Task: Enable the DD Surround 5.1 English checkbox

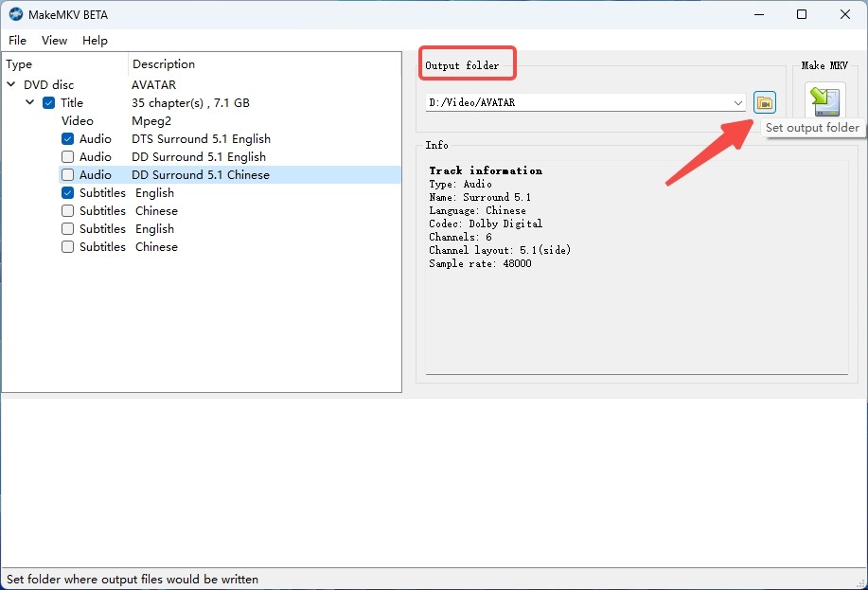Action: pos(67,156)
